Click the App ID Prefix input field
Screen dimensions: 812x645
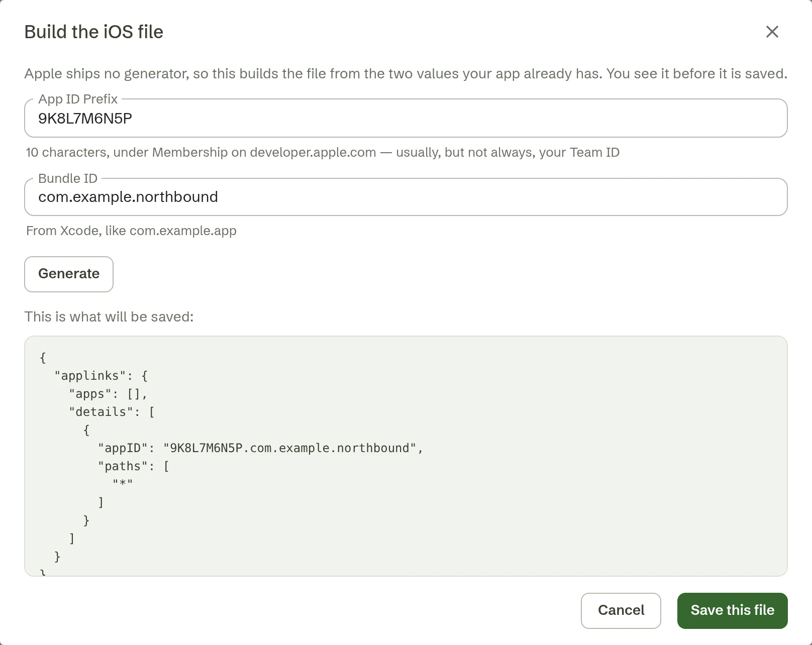(405, 118)
